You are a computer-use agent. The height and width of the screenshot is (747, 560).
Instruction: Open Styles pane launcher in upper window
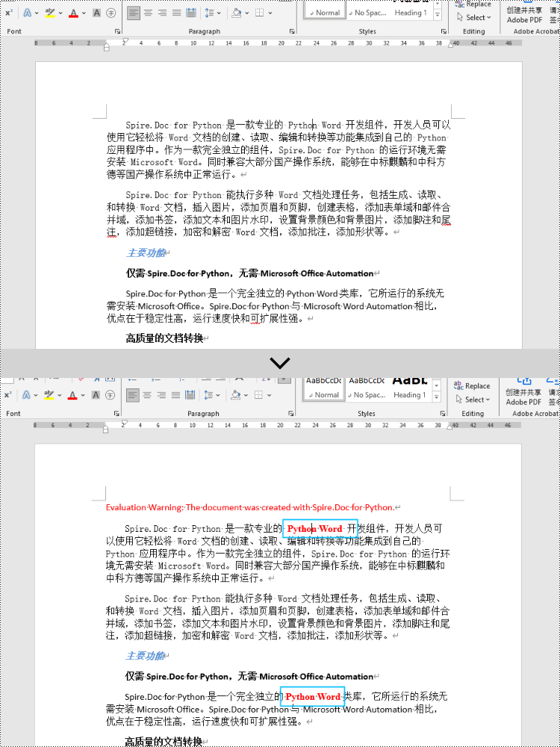coord(444,31)
